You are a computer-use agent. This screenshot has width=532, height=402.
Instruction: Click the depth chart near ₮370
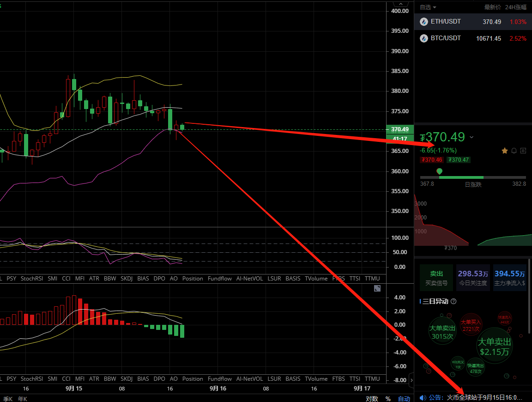(x=473, y=221)
